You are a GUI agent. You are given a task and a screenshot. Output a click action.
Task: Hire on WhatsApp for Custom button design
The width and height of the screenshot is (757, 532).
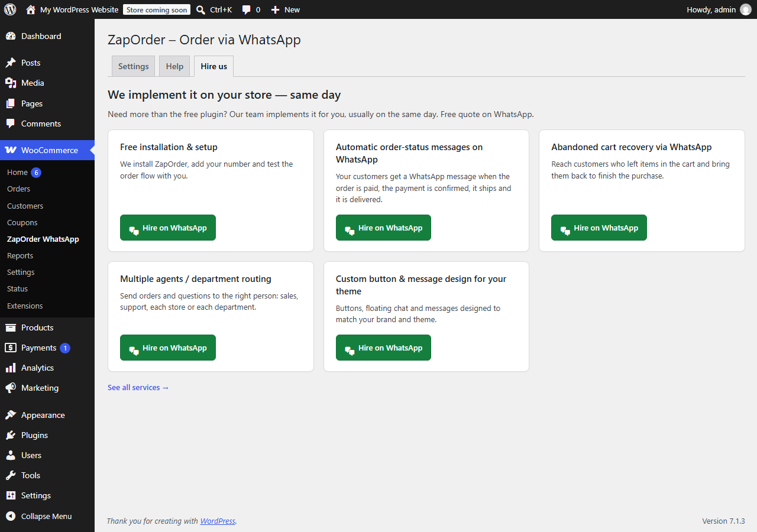tap(383, 348)
